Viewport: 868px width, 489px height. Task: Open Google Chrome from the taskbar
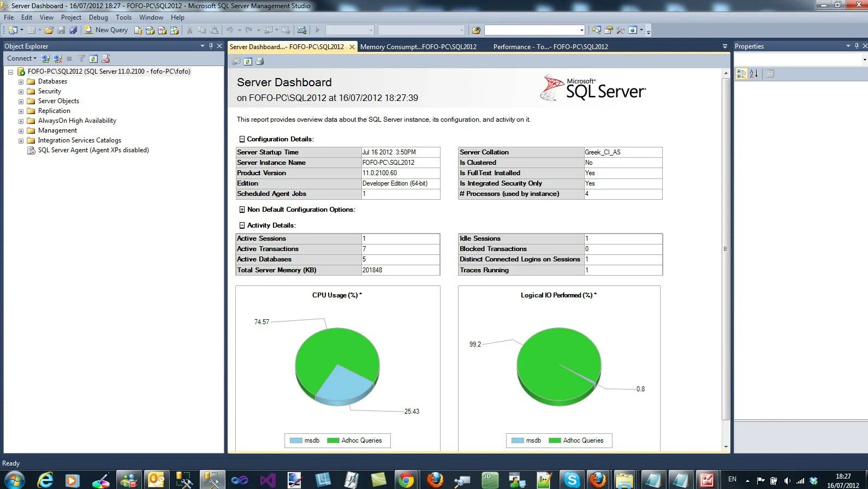click(406, 480)
